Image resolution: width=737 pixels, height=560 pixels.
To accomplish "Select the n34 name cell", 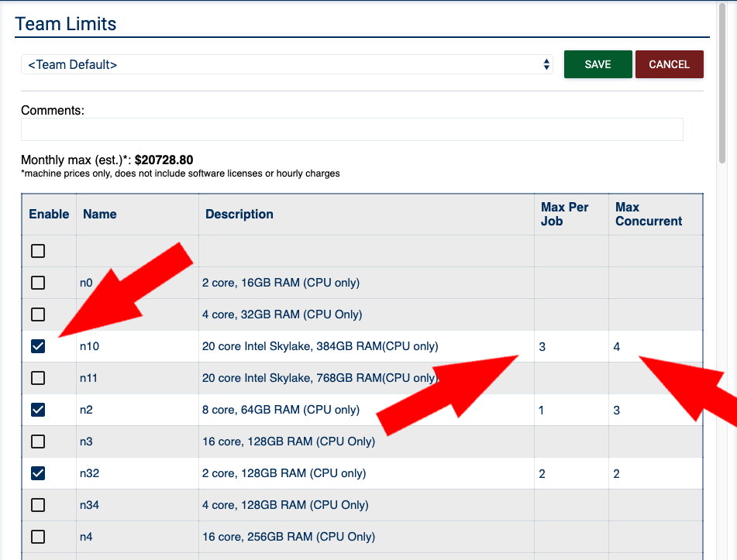I will coord(89,505).
